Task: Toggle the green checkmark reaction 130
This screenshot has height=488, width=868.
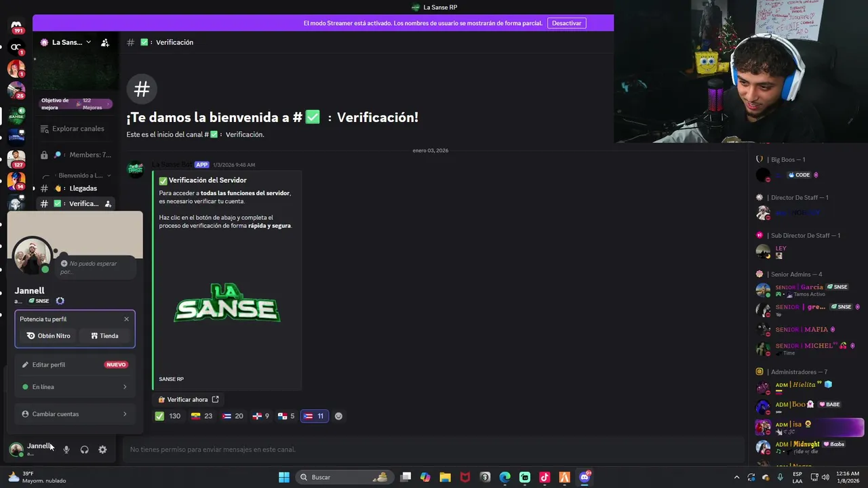Action: tap(168, 416)
